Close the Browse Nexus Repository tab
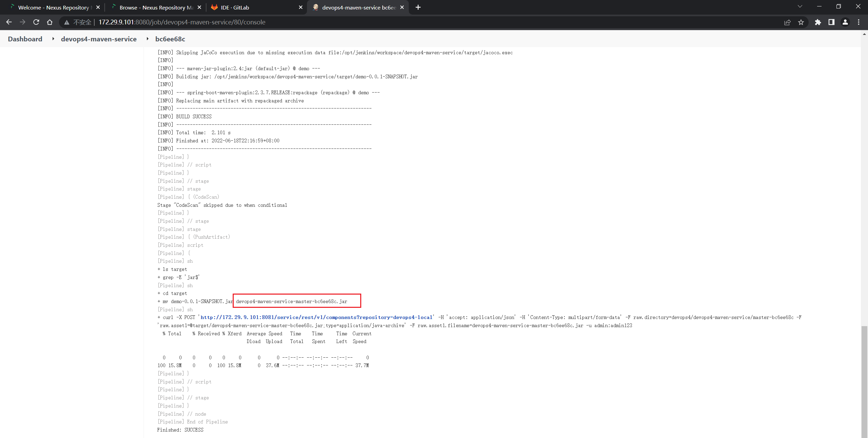Image resolution: width=868 pixels, height=438 pixels. tap(199, 7)
